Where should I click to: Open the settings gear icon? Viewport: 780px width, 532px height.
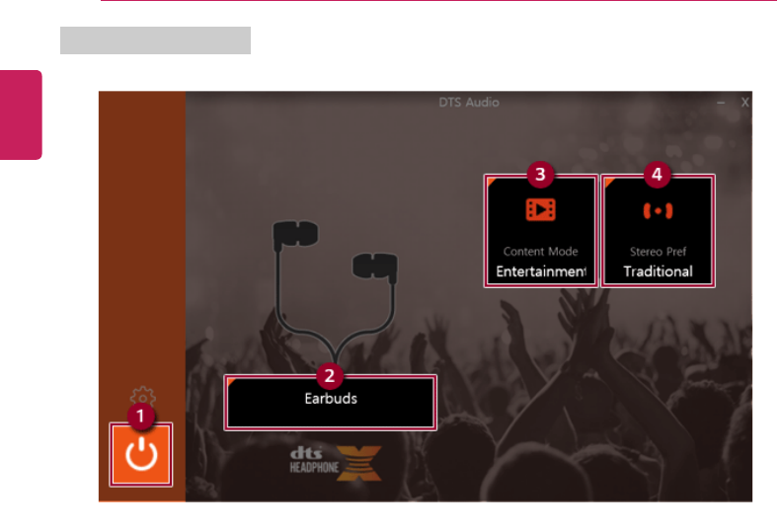tap(143, 397)
